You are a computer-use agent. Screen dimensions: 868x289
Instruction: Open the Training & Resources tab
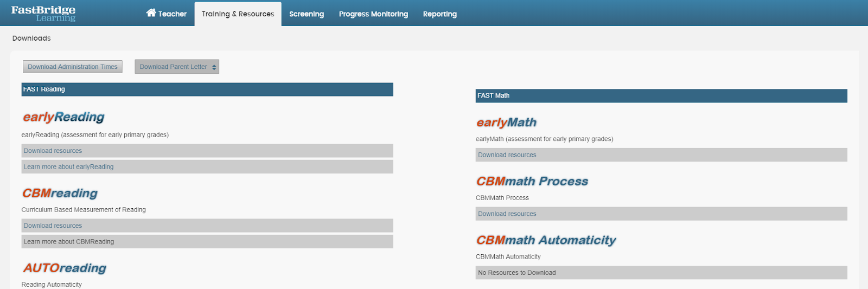pyautogui.click(x=238, y=14)
